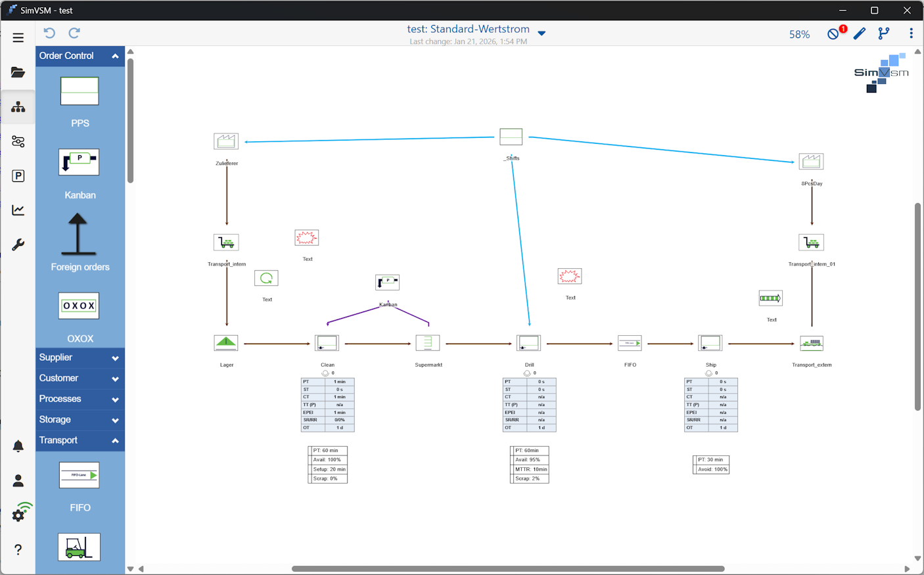Select the Kanban palette element

[x=80, y=162]
